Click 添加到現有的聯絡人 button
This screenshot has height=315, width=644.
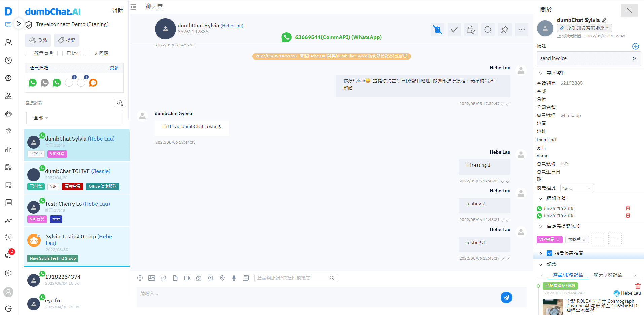[x=584, y=28]
